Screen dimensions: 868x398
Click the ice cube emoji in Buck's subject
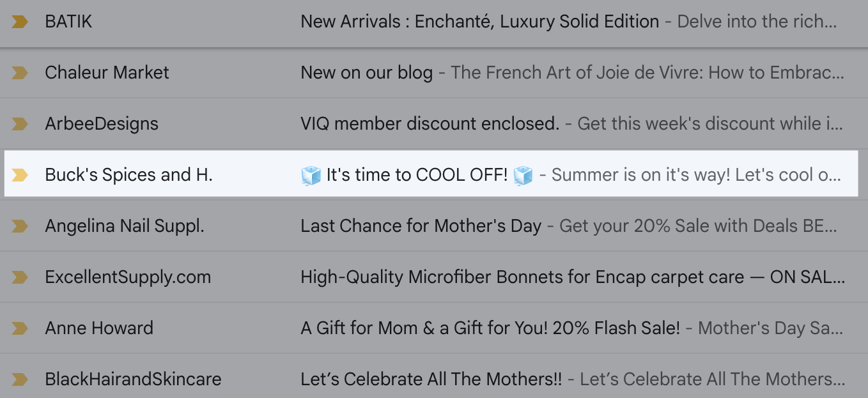(x=311, y=174)
